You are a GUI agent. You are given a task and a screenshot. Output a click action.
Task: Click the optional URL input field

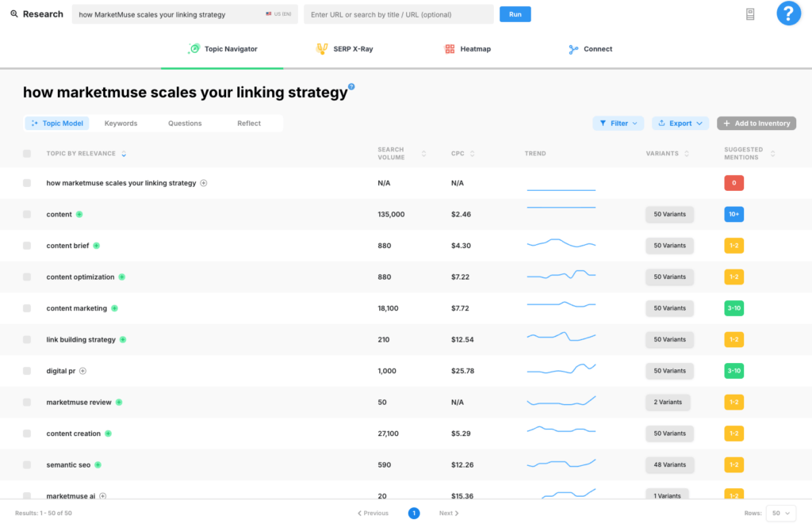399,14
